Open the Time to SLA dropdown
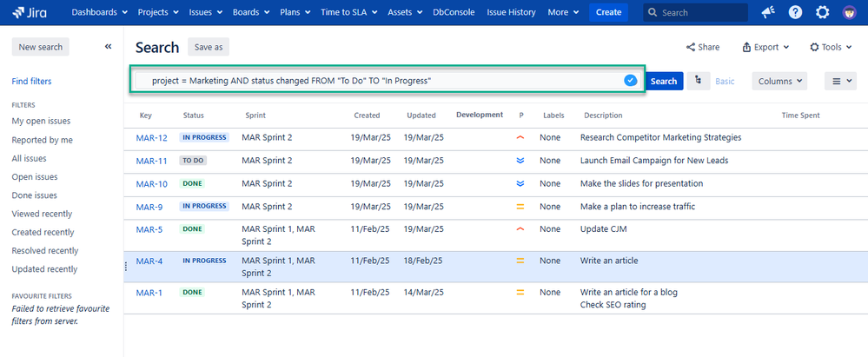Viewport: 868px width, 357px height. (350, 12)
